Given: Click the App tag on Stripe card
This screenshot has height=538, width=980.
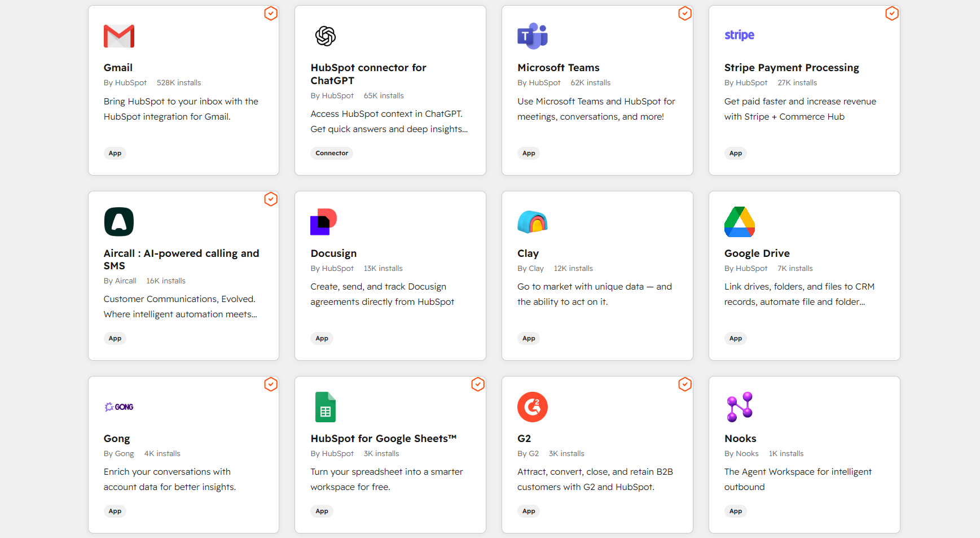Looking at the screenshot, I should coord(736,153).
